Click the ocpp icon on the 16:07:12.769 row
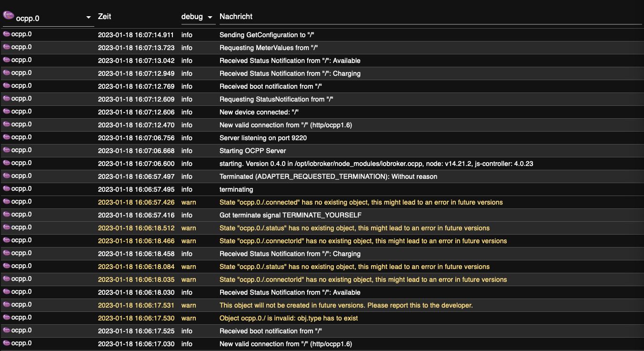 (x=7, y=86)
